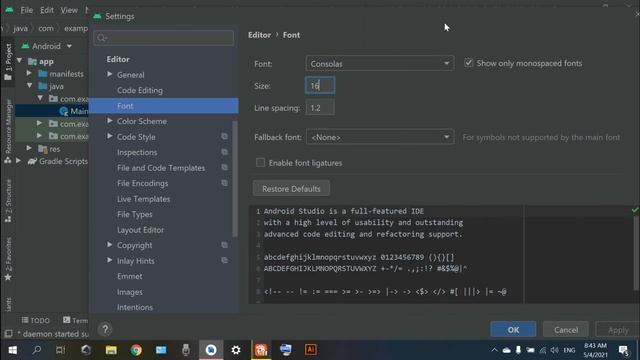Click the font Size input field
This screenshot has width=640, height=360.
click(320, 86)
